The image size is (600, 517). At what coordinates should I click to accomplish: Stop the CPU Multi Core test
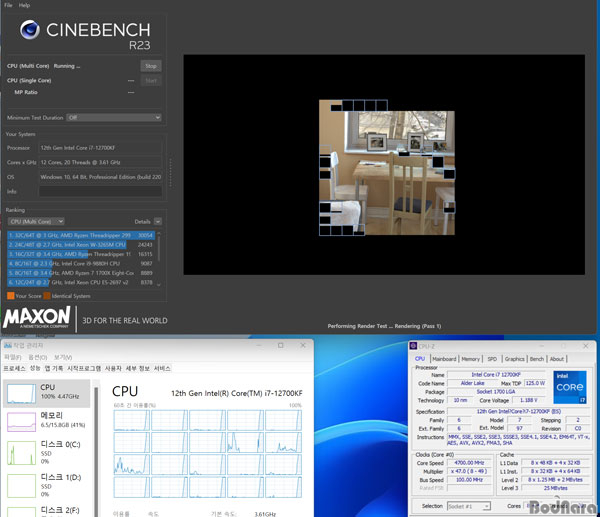pos(151,66)
